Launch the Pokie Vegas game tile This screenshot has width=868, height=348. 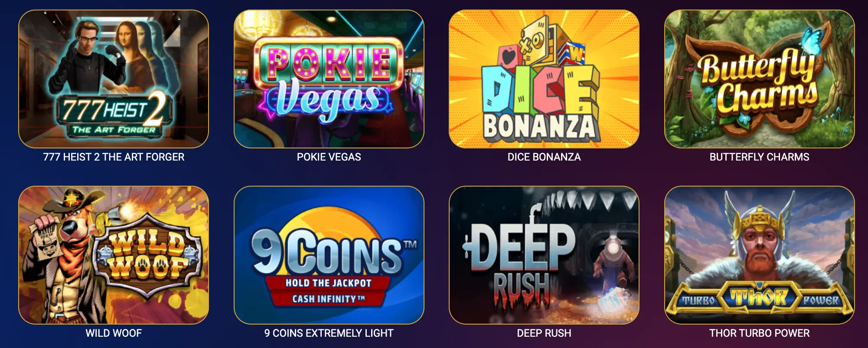pyautogui.click(x=329, y=79)
